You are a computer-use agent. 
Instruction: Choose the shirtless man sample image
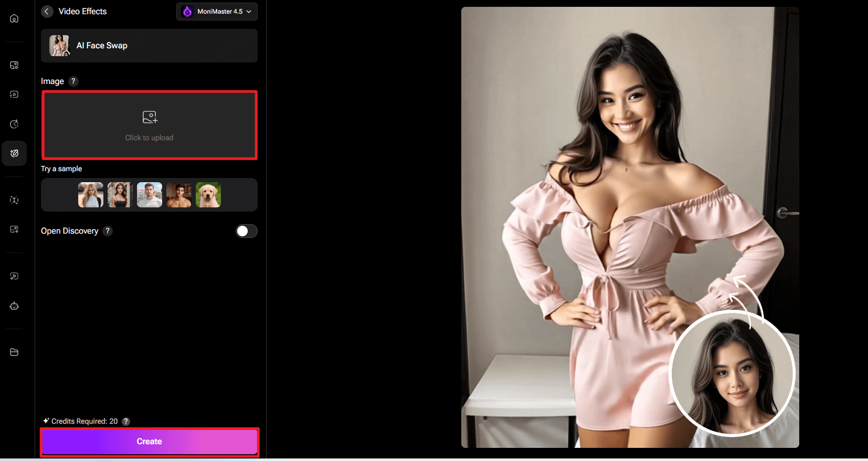pos(179,195)
